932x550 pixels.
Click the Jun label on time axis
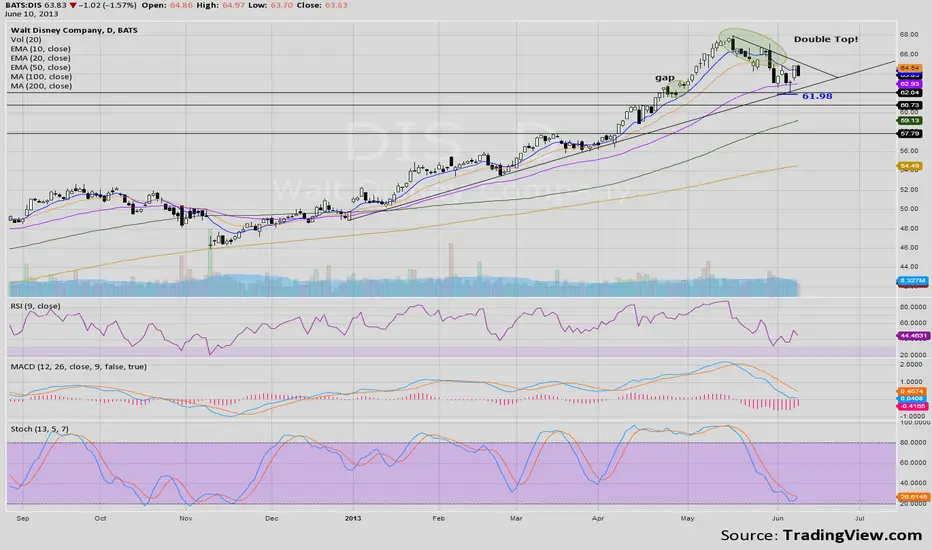(x=777, y=518)
